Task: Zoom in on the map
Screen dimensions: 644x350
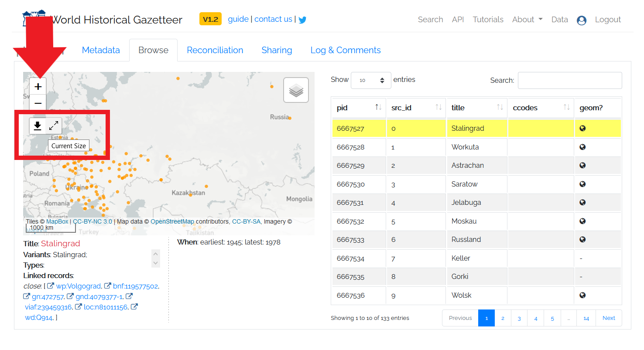Action: [x=38, y=86]
